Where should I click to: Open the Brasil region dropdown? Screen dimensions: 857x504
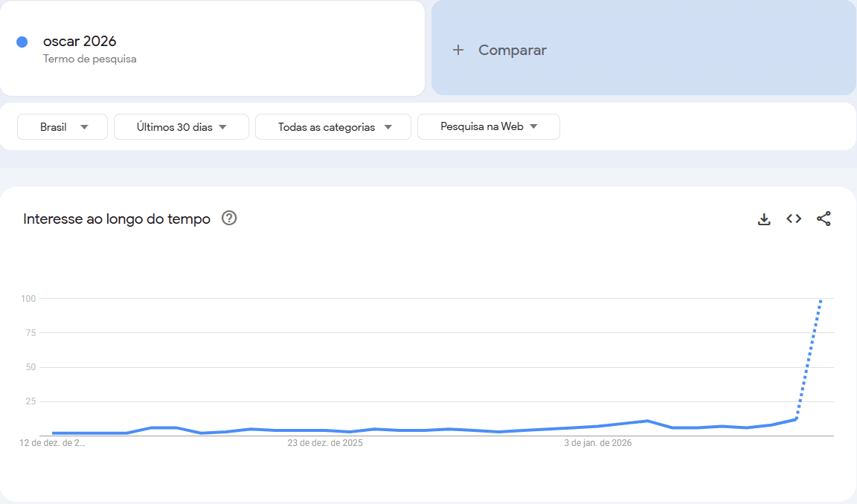(x=54, y=127)
